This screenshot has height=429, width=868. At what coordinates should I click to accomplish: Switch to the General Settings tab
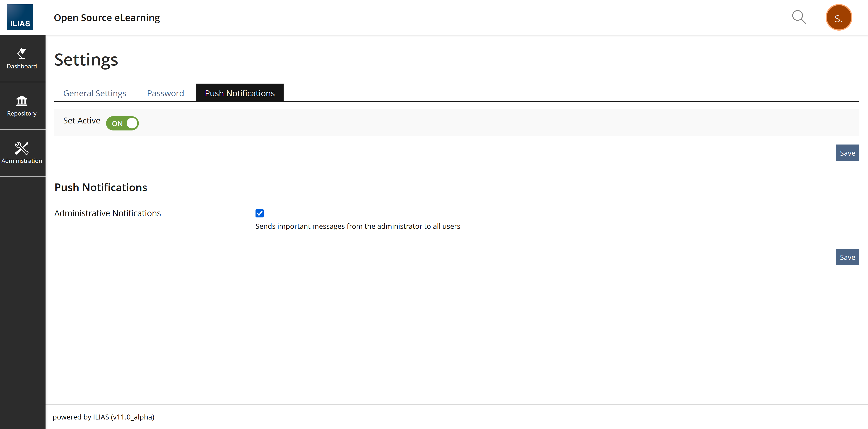coord(95,93)
